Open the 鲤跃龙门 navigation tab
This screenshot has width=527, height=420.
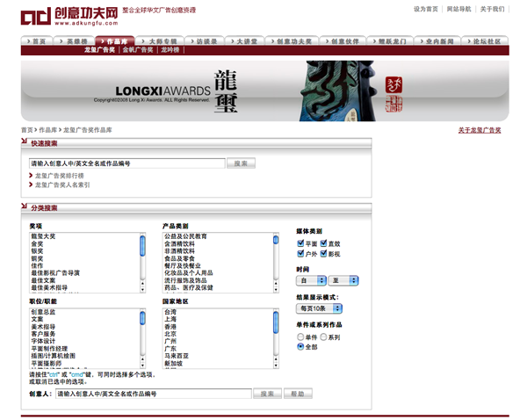coord(390,41)
